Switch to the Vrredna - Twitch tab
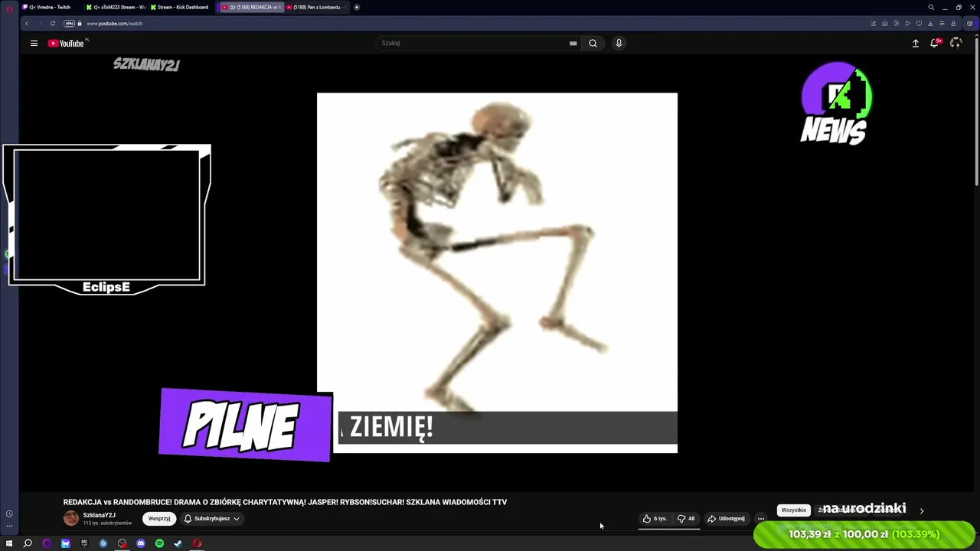 click(x=50, y=7)
